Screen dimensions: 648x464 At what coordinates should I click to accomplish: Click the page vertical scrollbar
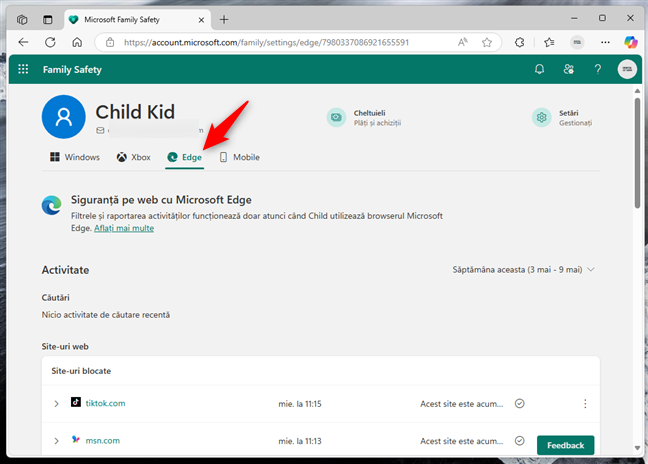click(x=637, y=153)
